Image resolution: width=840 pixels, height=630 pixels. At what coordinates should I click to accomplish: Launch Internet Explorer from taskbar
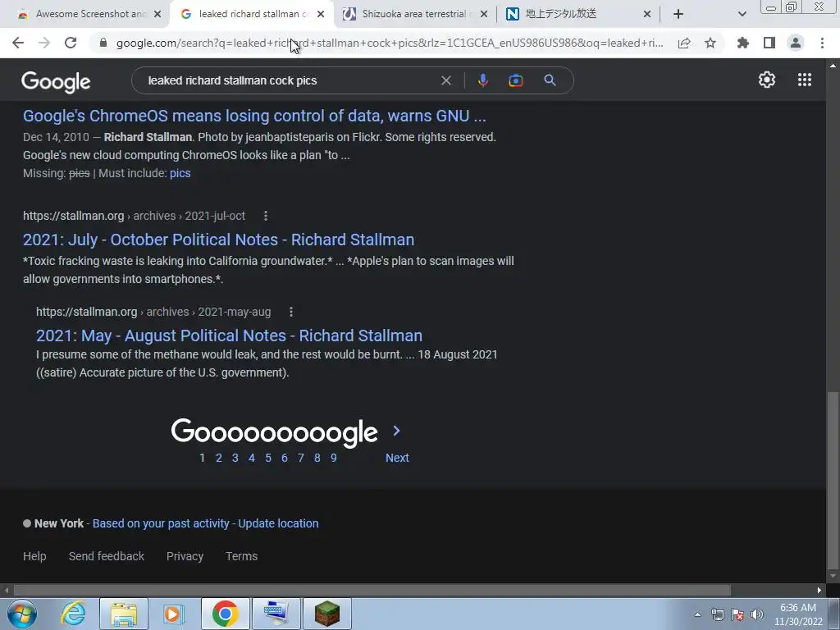pos(73,614)
